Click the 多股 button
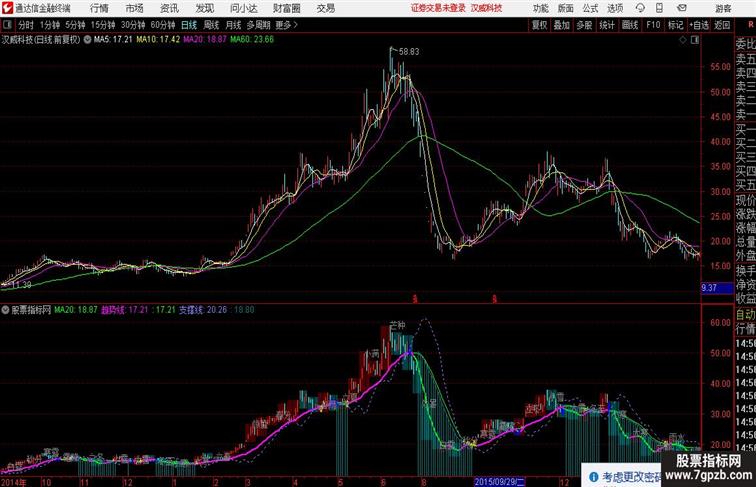This screenshot has width=756, height=487. [584, 25]
